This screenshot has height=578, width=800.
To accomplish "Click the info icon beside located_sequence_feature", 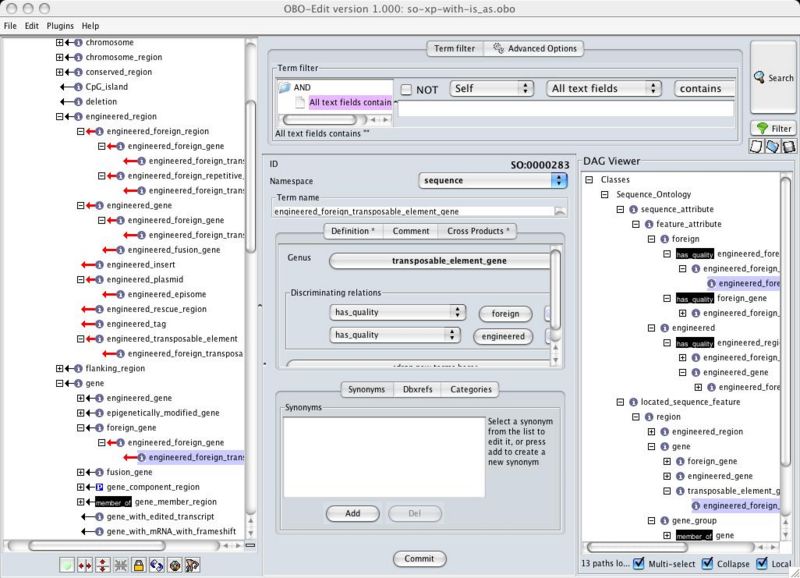I will (633, 402).
